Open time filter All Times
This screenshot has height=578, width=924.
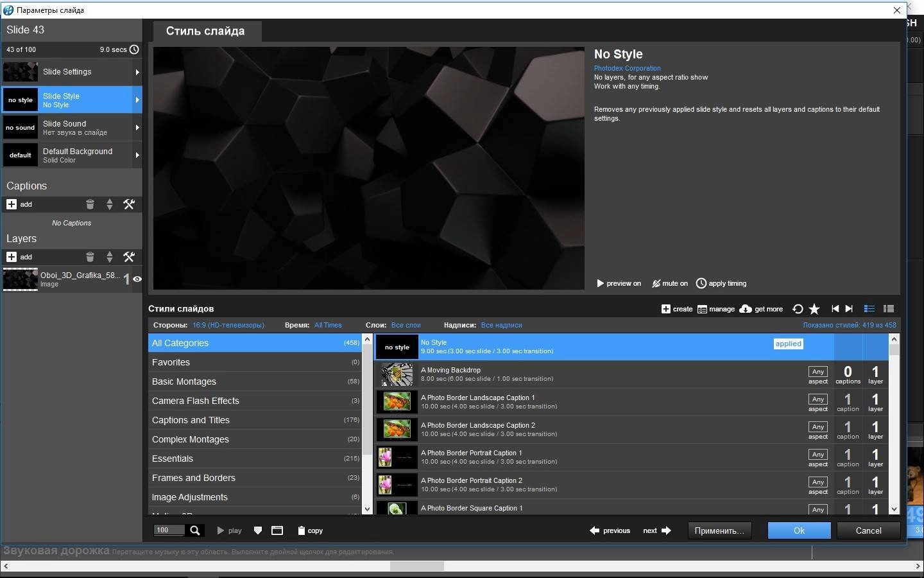(328, 325)
